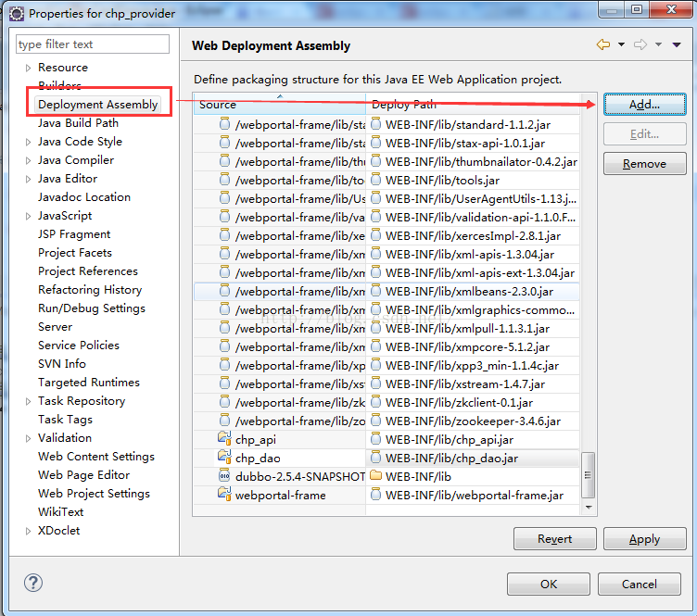Expand the Java Compiler node
The width and height of the screenshot is (697, 616).
coord(28,161)
